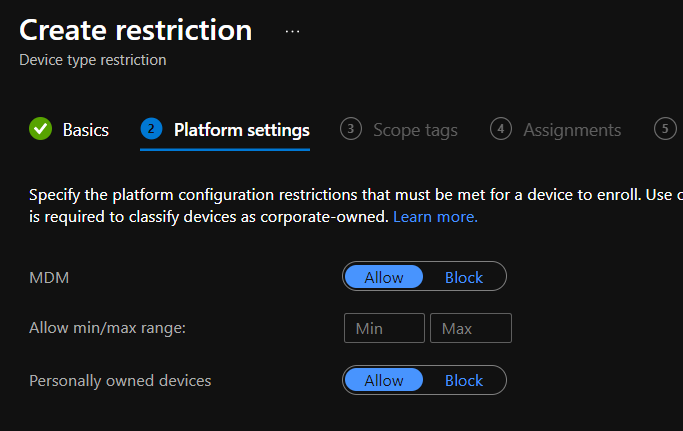Click the step 2 circle icon

(x=151, y=129)
